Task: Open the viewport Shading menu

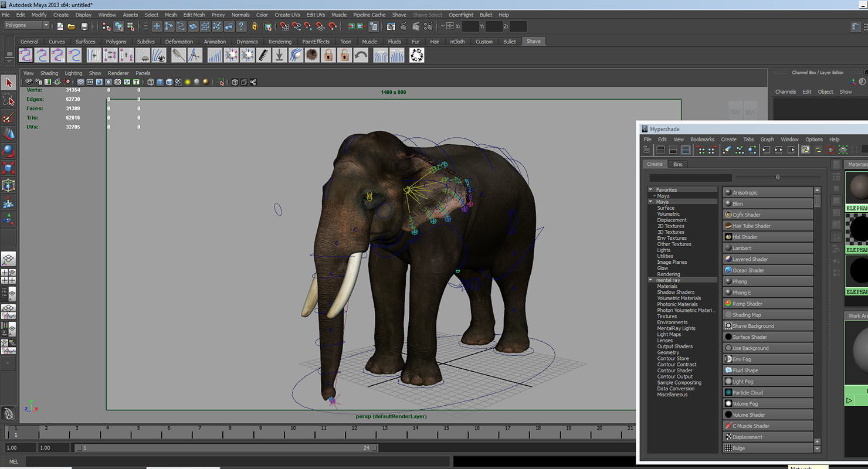Action: [49, 73]
